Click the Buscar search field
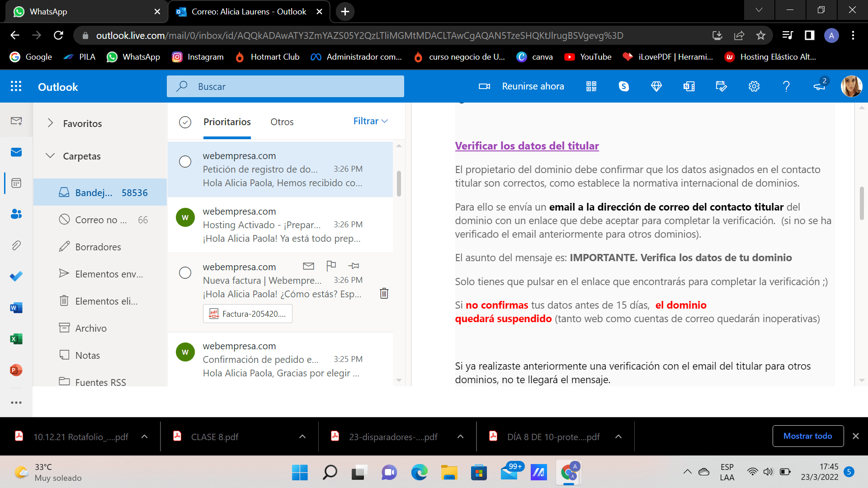 pyautogui.click(x=285, y=86)
